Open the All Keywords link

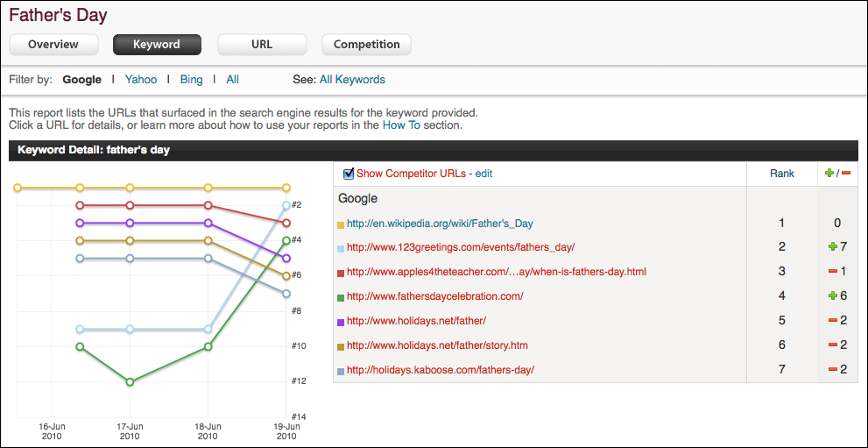[x=352, y=80]
